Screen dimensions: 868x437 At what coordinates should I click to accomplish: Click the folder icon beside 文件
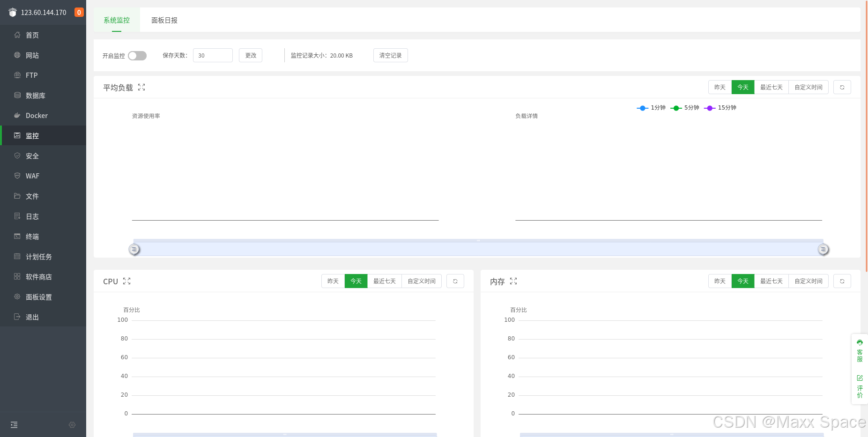click(17, 196)
